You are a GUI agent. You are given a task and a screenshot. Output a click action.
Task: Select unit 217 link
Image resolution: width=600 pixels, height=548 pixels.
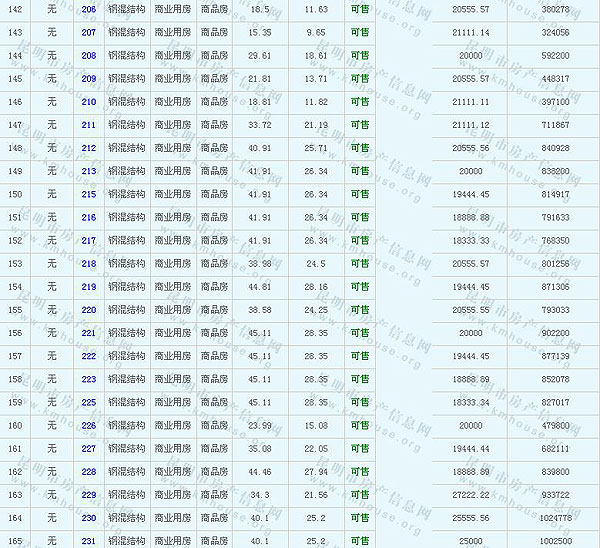point(89,240)
